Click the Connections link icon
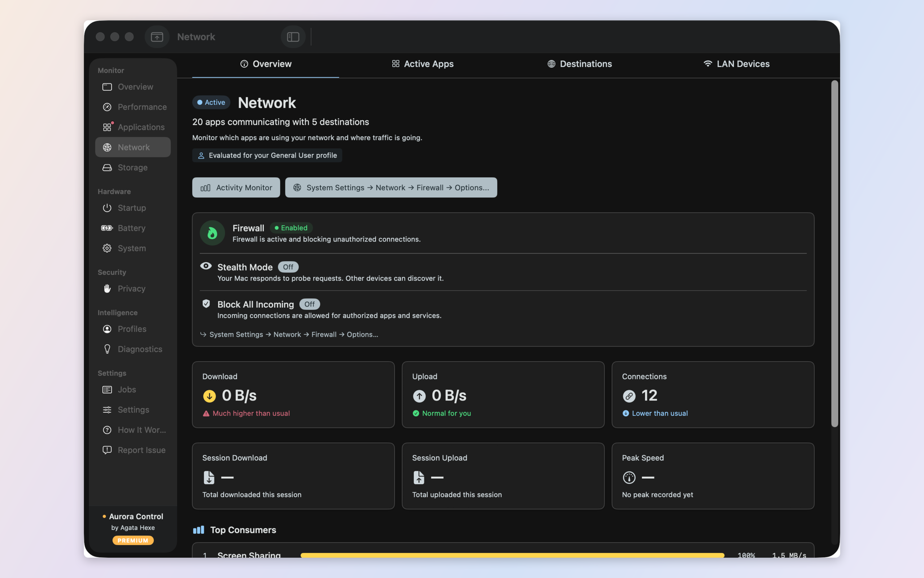Image resolution: width=924 pixels, height=578 pixels. pos(629,396)
